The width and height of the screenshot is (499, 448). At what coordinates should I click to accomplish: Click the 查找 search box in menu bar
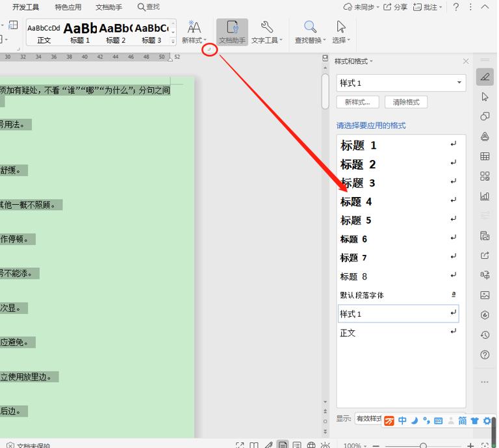(x=149, y=7)
